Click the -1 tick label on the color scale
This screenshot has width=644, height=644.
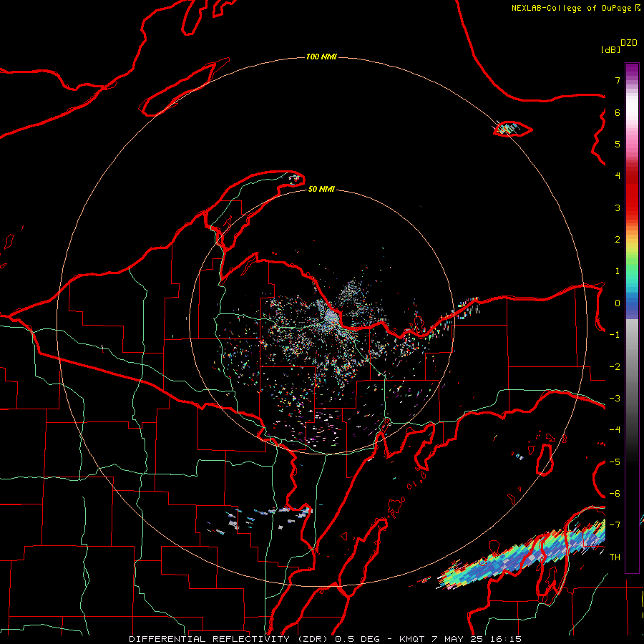click(615, 335)
